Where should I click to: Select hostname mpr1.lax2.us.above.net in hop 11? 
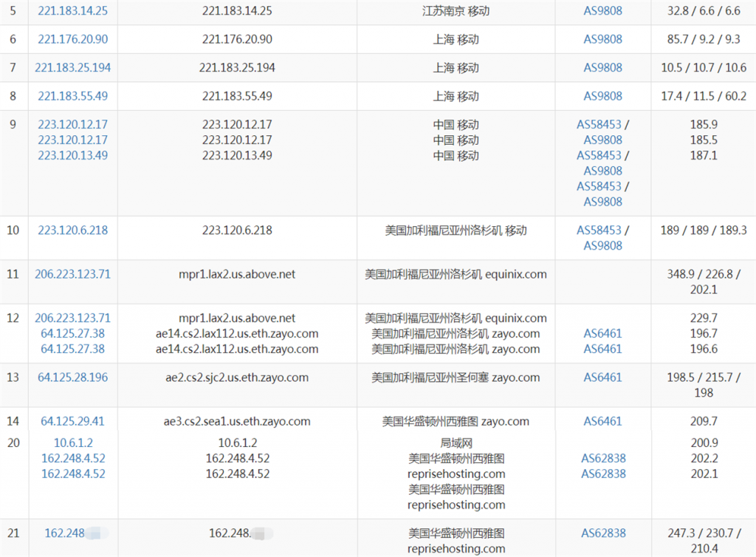tap(237, 274)
